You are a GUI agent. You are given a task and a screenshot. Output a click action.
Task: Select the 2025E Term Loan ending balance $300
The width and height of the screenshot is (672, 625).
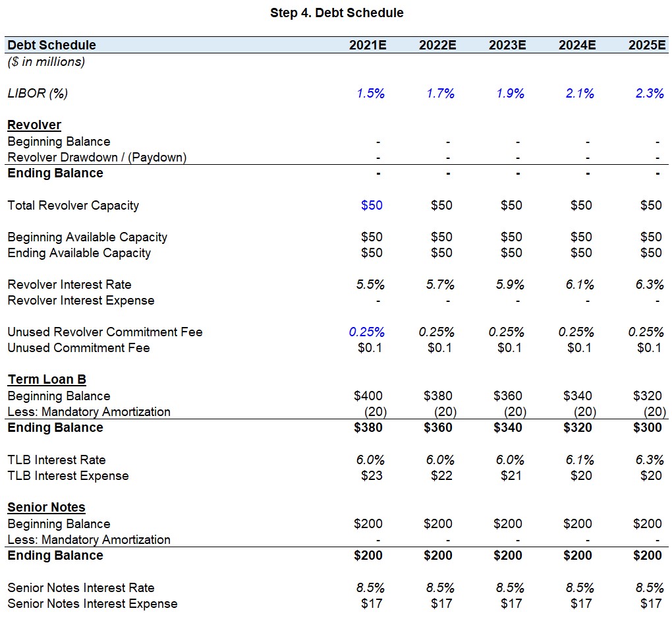[x=648, y=427]
